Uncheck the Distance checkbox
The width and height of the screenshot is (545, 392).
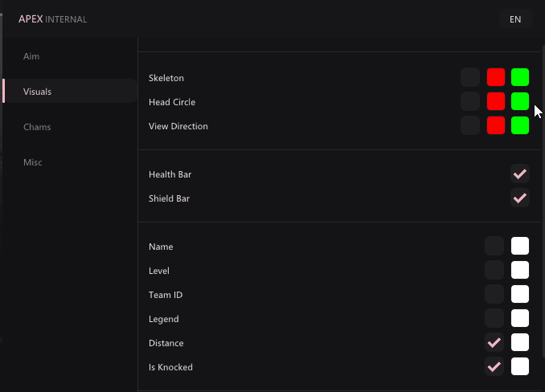(494, 342)
